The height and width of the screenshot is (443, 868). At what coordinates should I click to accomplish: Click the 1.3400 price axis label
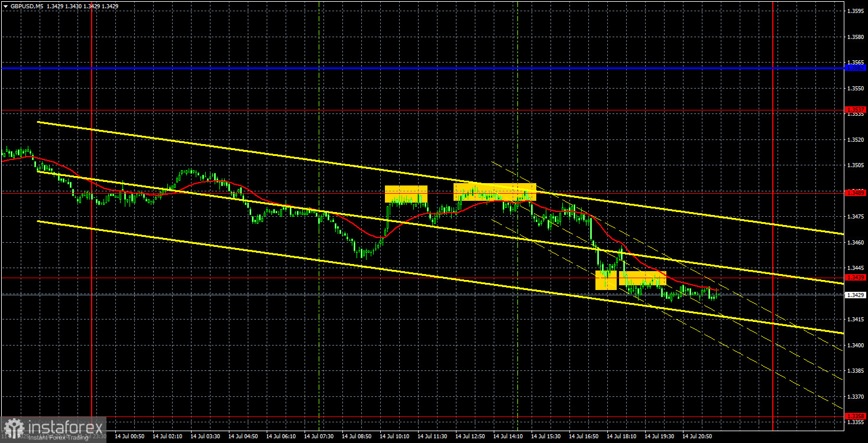(855, 345)
